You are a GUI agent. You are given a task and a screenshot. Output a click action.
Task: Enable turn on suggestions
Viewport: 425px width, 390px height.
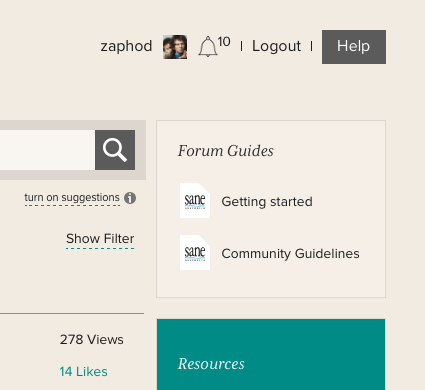(x=72, y=198)
